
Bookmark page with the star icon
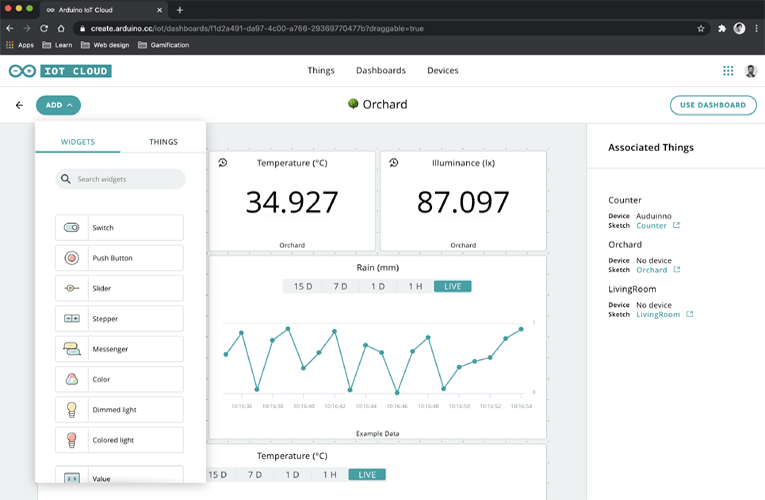pos(701,28)
